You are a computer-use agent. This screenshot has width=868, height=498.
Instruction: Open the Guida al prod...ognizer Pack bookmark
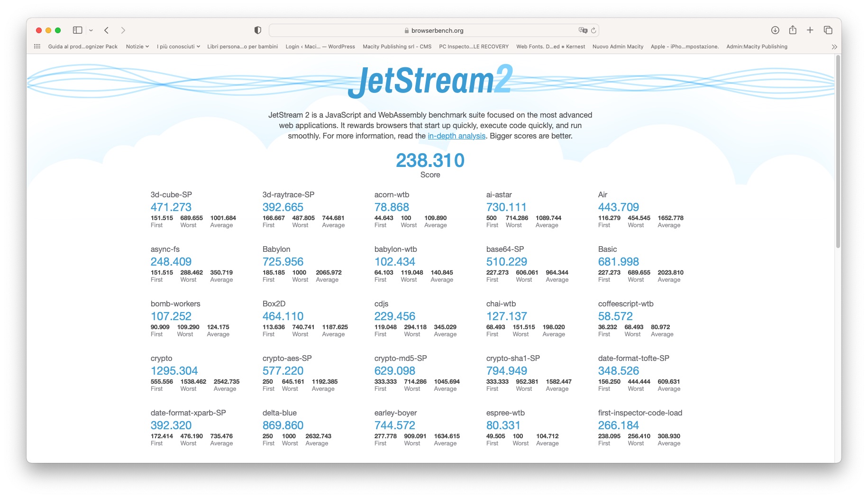(83, 46)
